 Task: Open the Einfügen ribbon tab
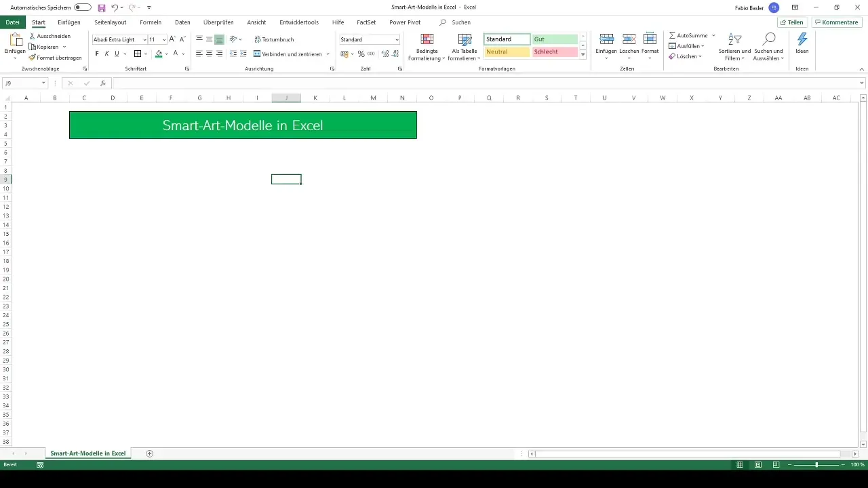(x=69, y=22)
